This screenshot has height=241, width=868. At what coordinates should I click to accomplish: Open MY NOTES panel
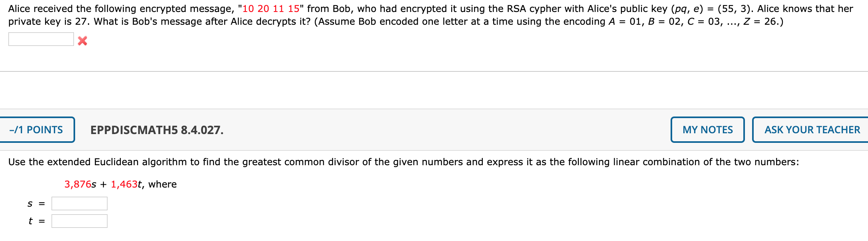(x=707, y=129)
